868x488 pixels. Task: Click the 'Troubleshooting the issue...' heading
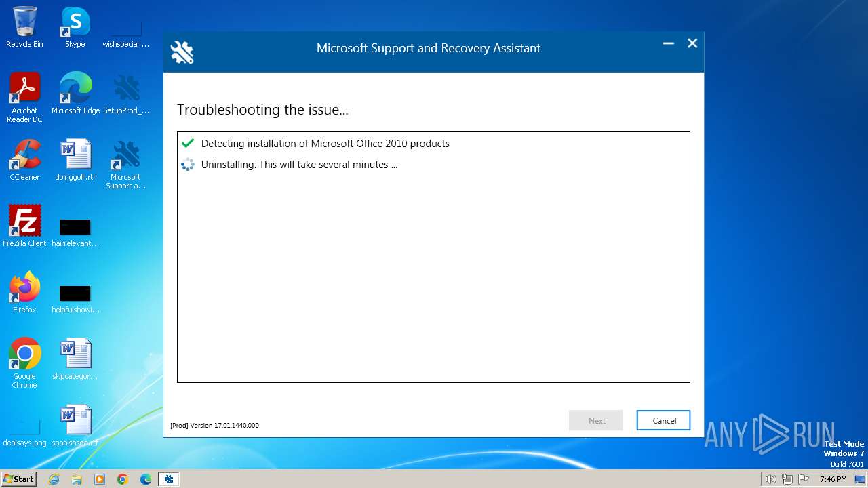262,110
